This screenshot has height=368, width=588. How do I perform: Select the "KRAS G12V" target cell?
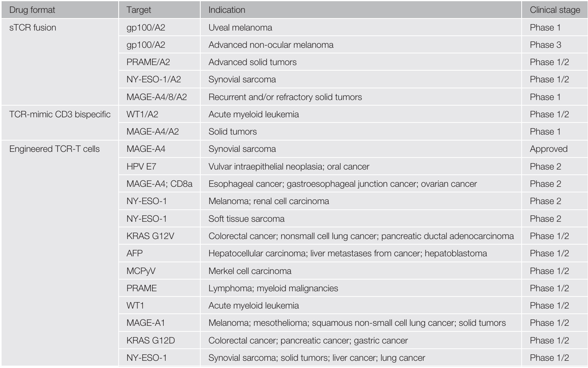tap(150, 236)
